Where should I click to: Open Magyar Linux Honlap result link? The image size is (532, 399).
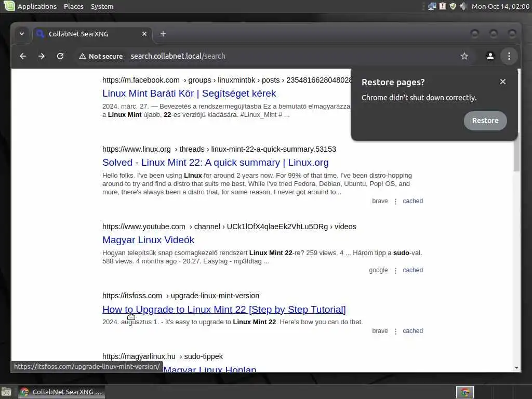click(210, 369)
